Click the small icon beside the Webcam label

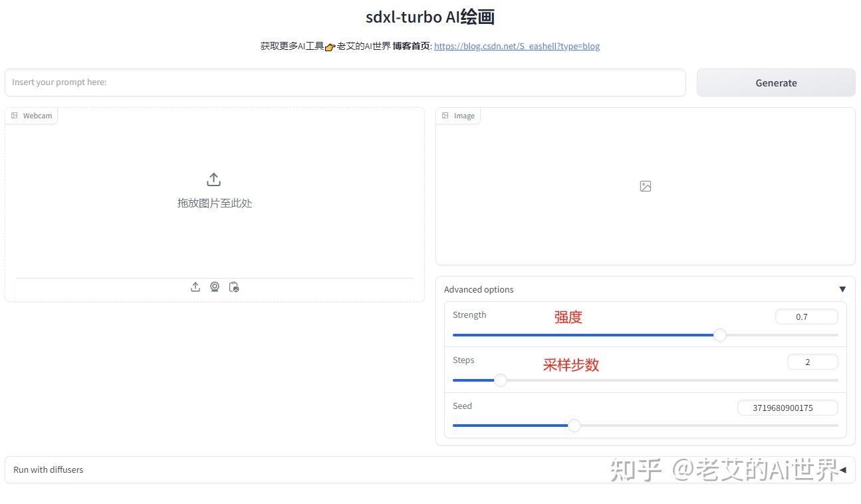(15, 115)
